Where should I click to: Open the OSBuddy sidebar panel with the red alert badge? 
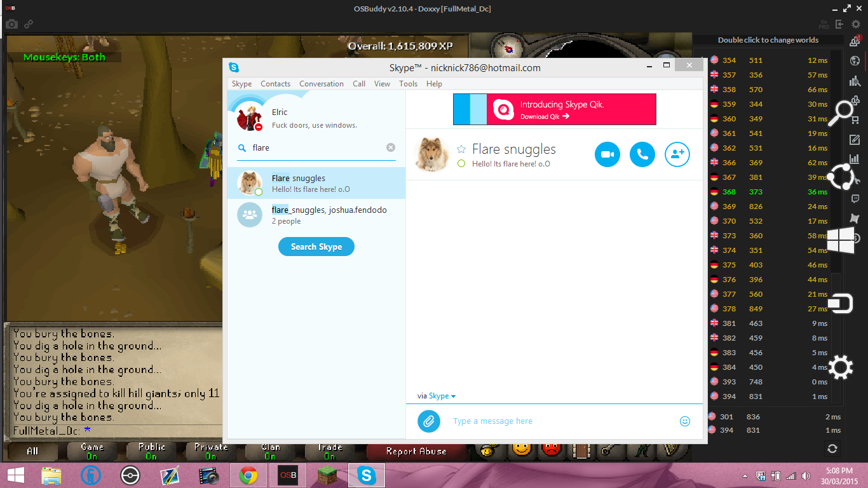855,41
